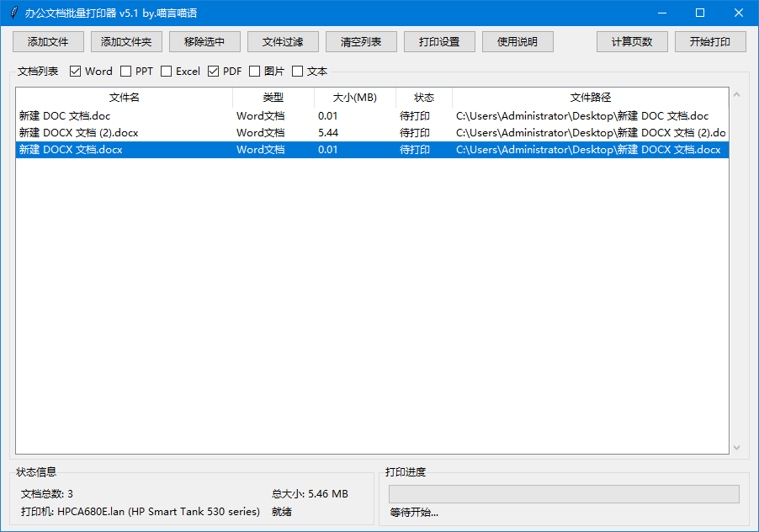The image size is (759, 532).
Task: Sort by the 状态 column header
Action: point(424,98)
